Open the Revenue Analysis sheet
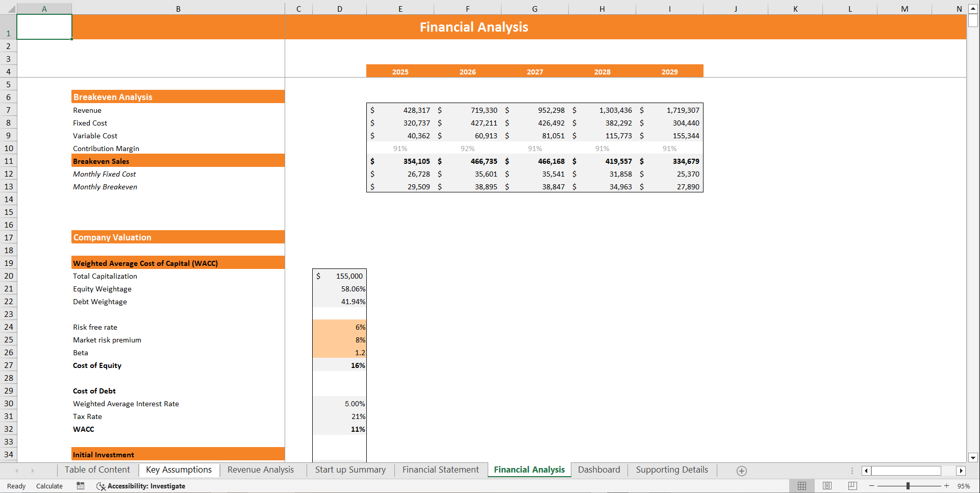 coord(261,470)
